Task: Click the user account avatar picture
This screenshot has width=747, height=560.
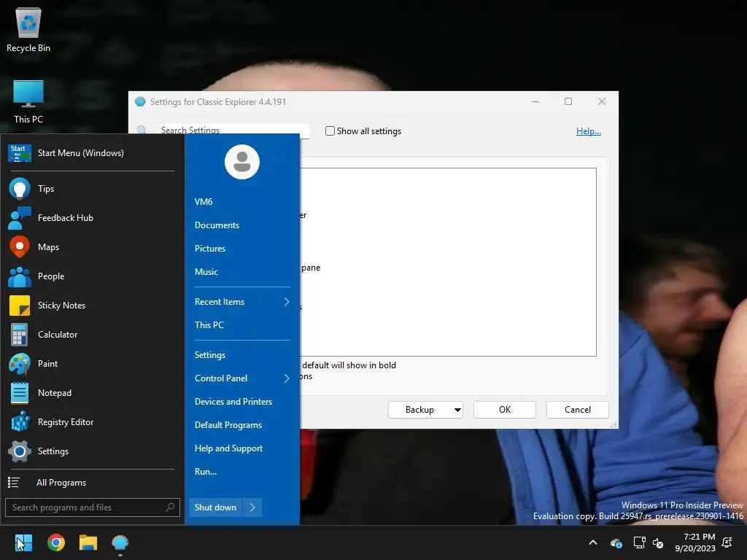Action: (x=242, y=162)
